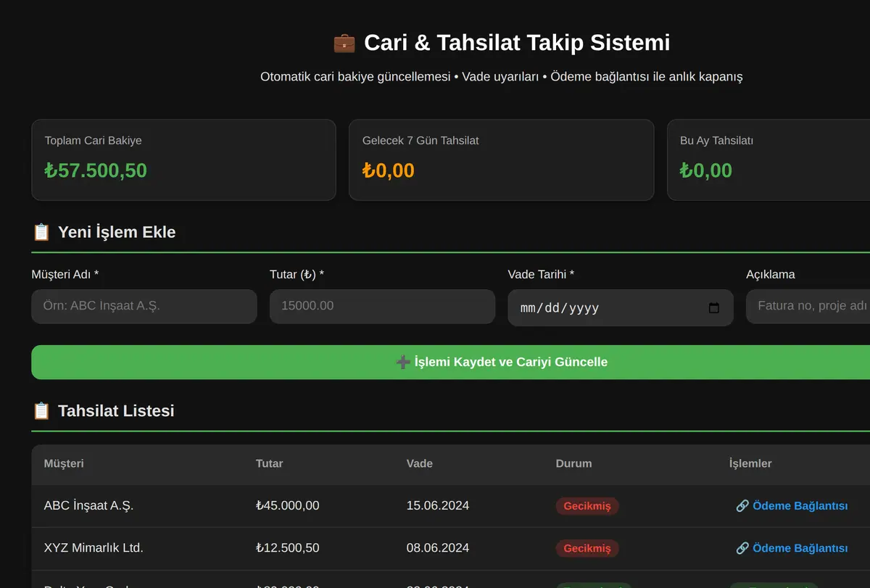Click the Gecikmiş badge for XYZ Mimarlık Ltd.
Screen dimensions: 870x588
coord(587,548)
